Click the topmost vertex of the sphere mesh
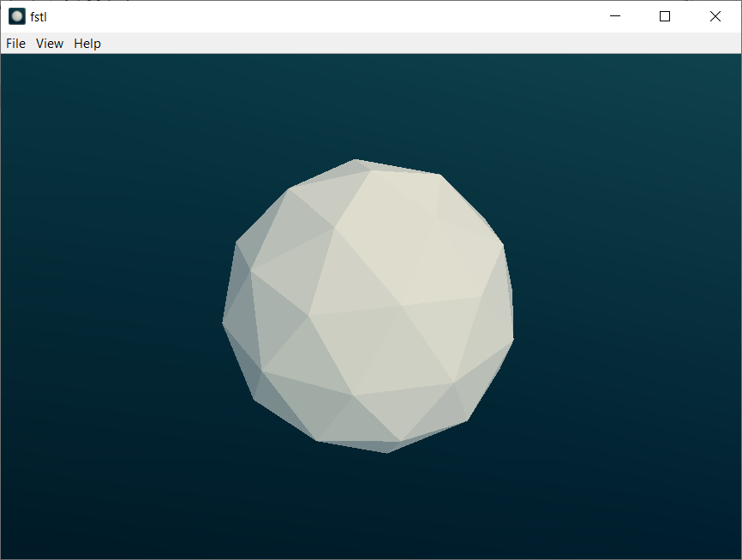The width and height of the screenshot is (742, 560). (x=356, y=160)
